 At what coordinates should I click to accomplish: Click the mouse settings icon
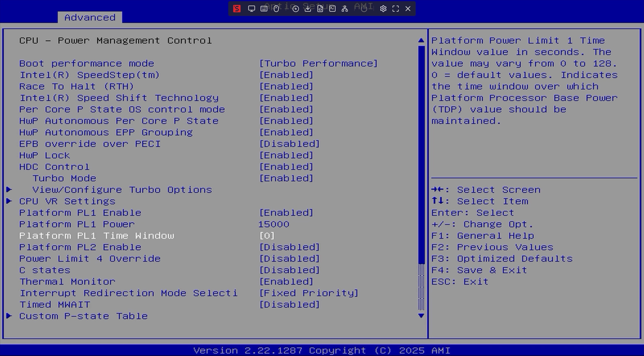click(x=276, y=9)
